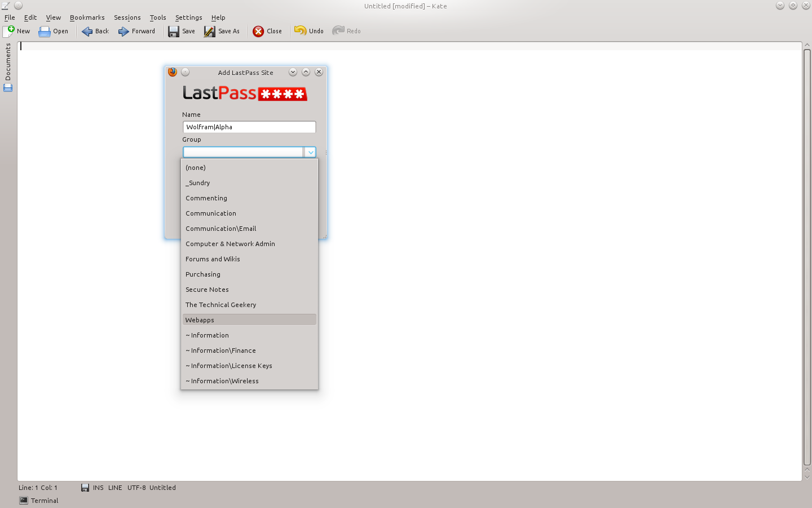This screenshot has width=812, height=508.
Task: Click the Undo toolbar icon
Action: pos(301,31)
